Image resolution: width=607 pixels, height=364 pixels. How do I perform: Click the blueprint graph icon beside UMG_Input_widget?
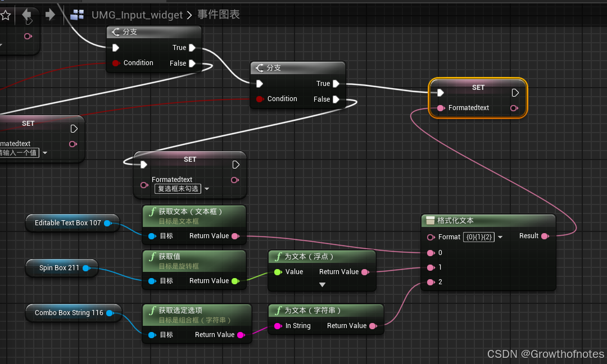coord(77,15)
